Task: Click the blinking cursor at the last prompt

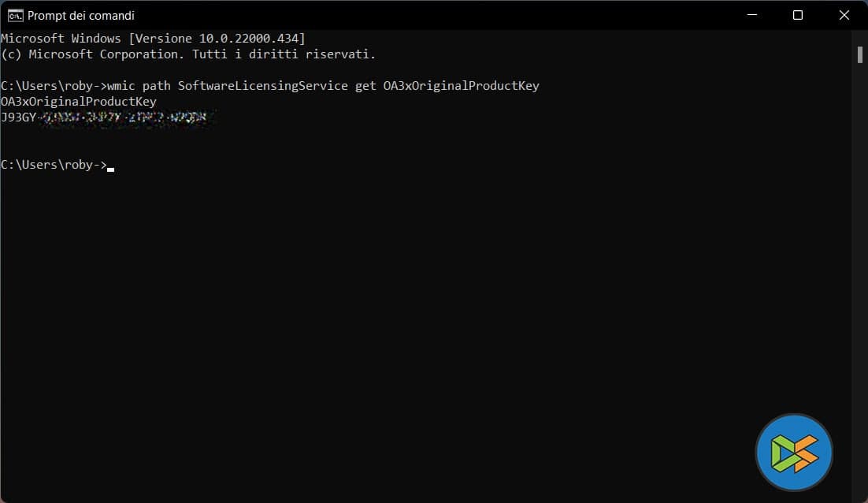Action: pyautogui.click(x=111, y=168)
